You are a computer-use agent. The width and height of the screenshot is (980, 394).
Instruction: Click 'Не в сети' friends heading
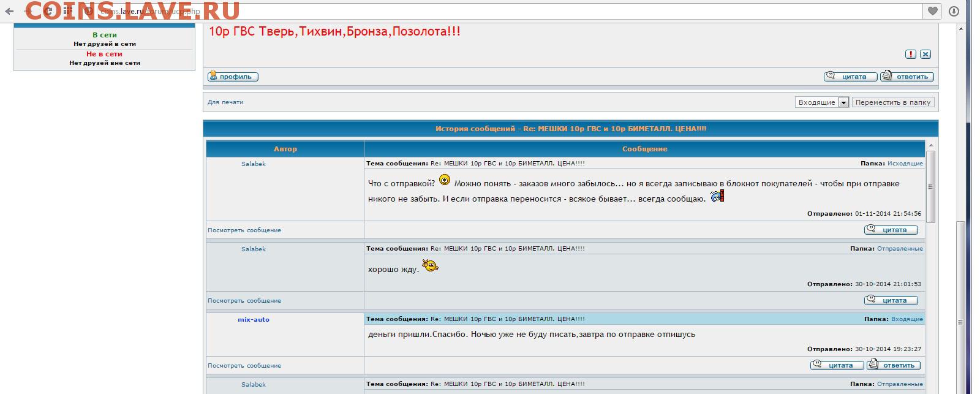104,54
